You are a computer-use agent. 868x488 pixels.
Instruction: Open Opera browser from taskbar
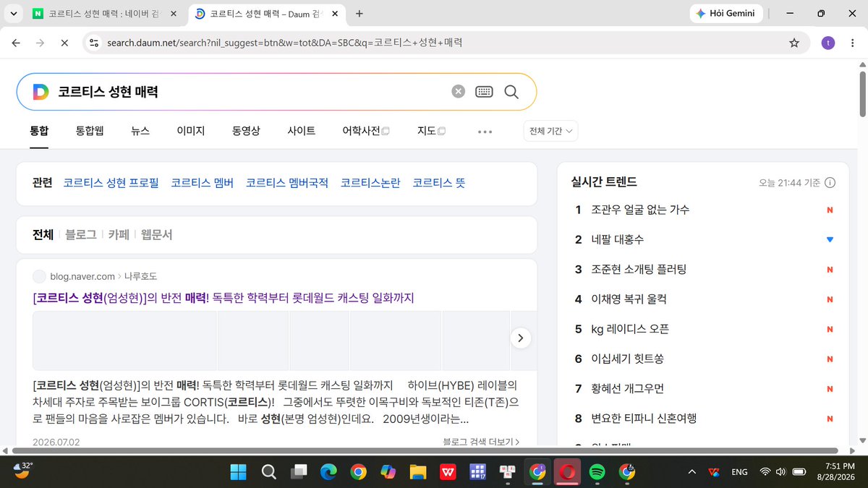(x=568, y=472)
